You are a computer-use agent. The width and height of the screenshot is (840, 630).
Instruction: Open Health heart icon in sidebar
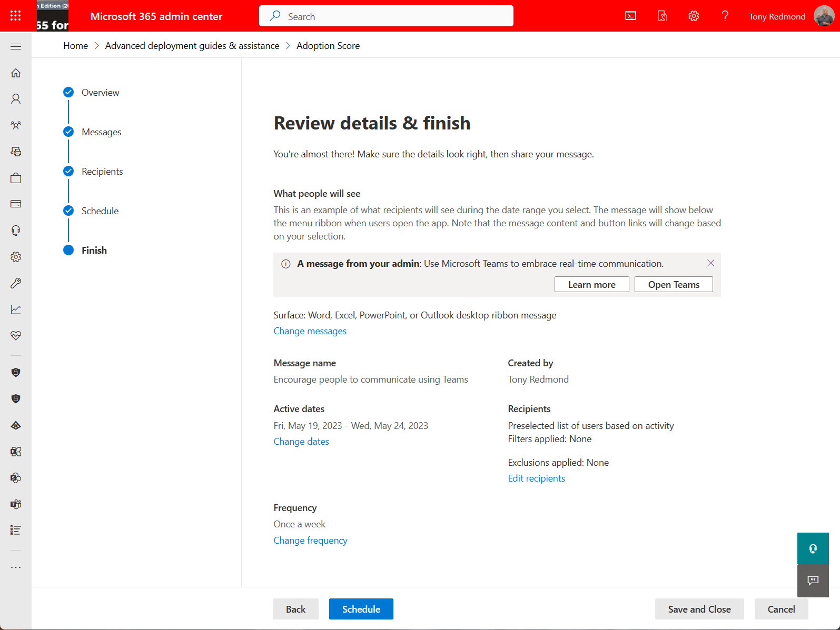(x=16, y=336)
